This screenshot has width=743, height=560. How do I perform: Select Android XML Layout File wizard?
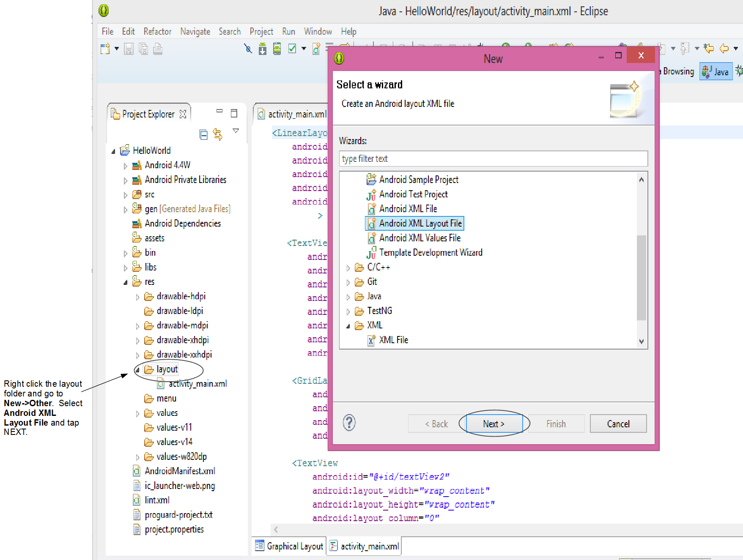(414, 223)
